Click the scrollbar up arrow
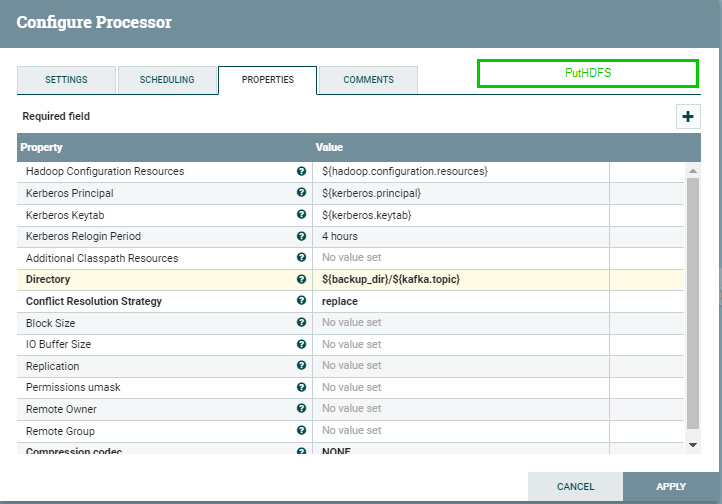 [693, 171]
